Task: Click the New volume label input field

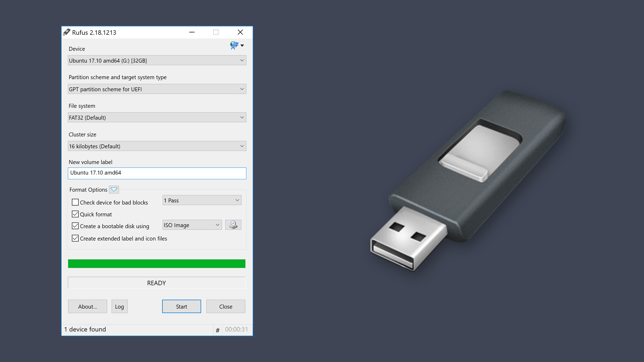Action: click(x=157, y=173)
